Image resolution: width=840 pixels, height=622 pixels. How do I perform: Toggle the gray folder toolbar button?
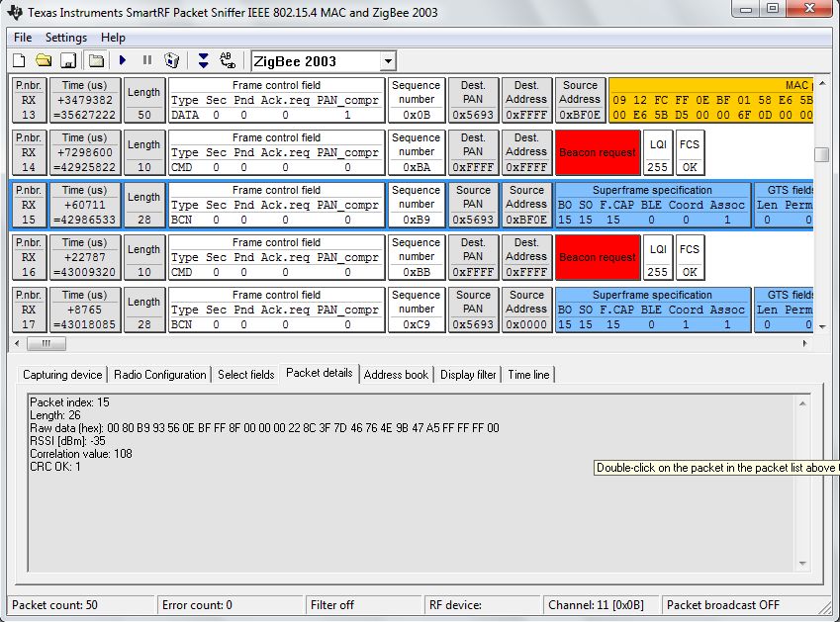click(96, 60)
